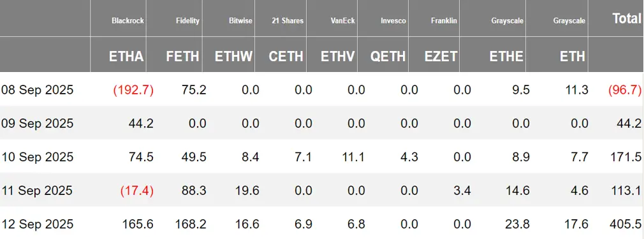The image size is (644, 239).
Task: Select the 12 Sep 2025 row label
Action: pyautogui.click(x=38, y=224)
